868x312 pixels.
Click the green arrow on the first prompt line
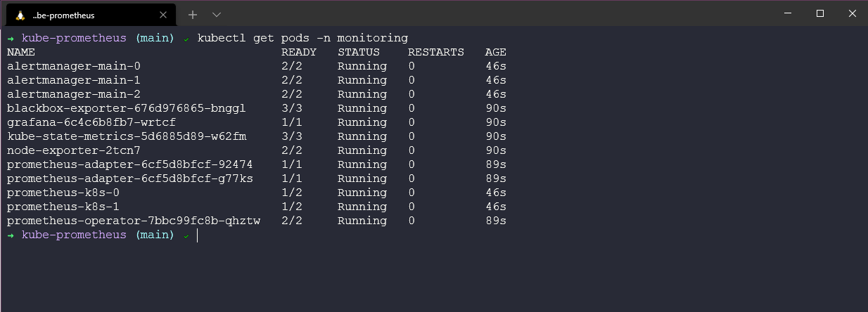click(11, 38)
